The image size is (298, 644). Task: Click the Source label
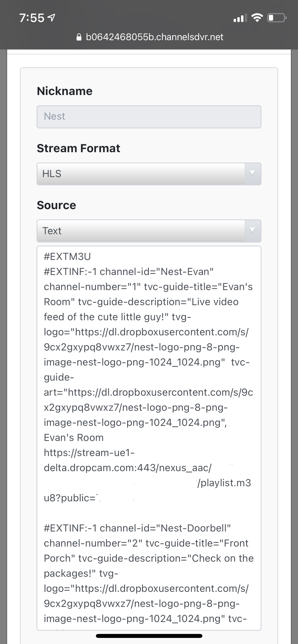coord(56,205)
